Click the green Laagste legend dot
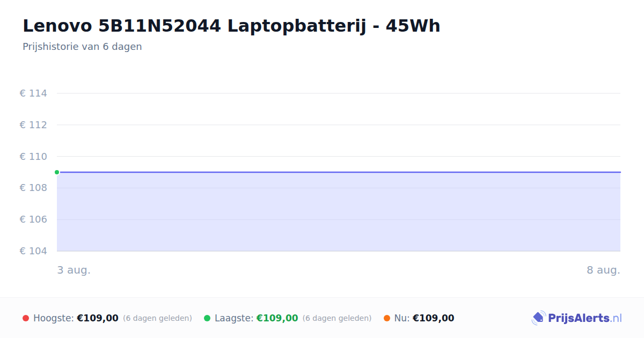Image resolution: width=644 pixels, height=338 pixels. (x=207, y=318)
